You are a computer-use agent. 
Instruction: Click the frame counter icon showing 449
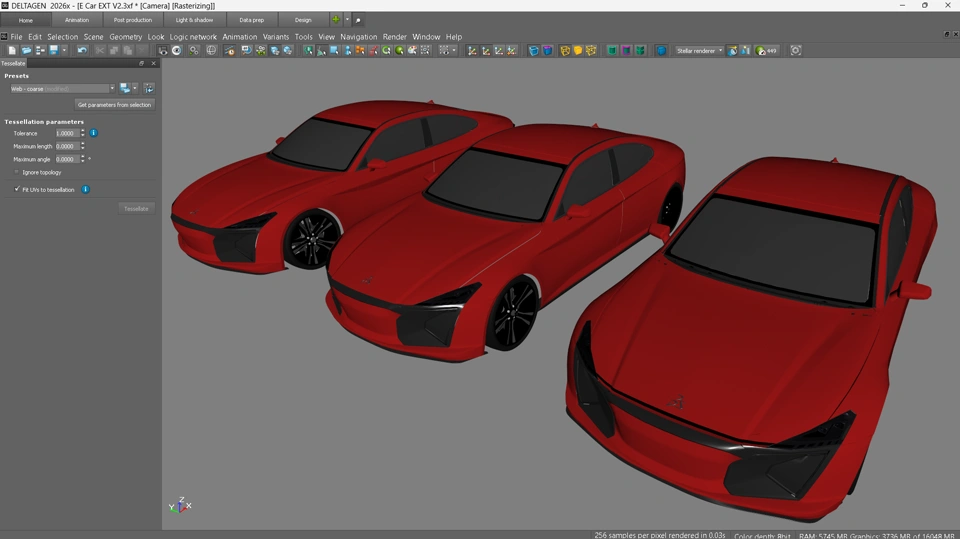tap(766, 50)
